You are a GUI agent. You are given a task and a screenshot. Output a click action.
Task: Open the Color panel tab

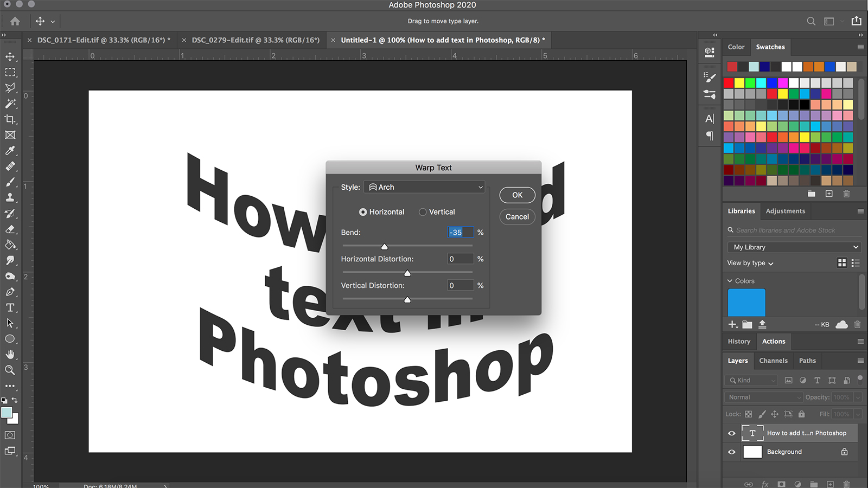[736, 47]
